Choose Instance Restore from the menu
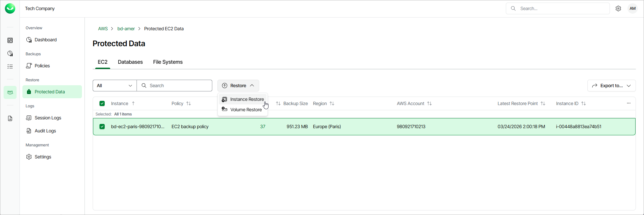644x215 pixels. (247, 99)
